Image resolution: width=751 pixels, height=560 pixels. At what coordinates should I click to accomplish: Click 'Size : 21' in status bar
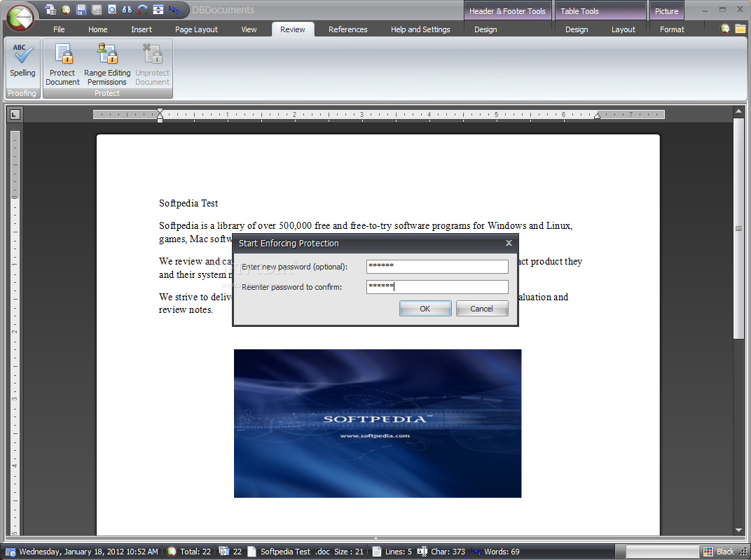coord(349,552)
